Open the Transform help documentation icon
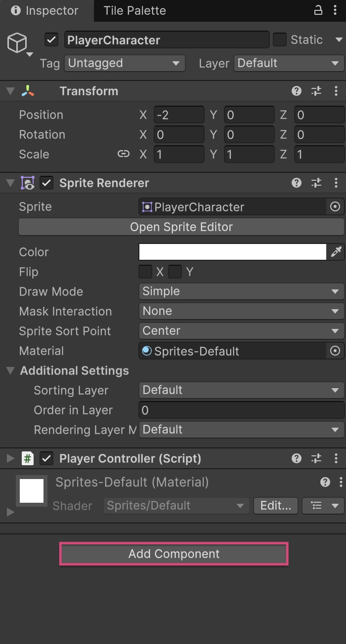Viewport: 346px width, 644px height. pos(296,91)
